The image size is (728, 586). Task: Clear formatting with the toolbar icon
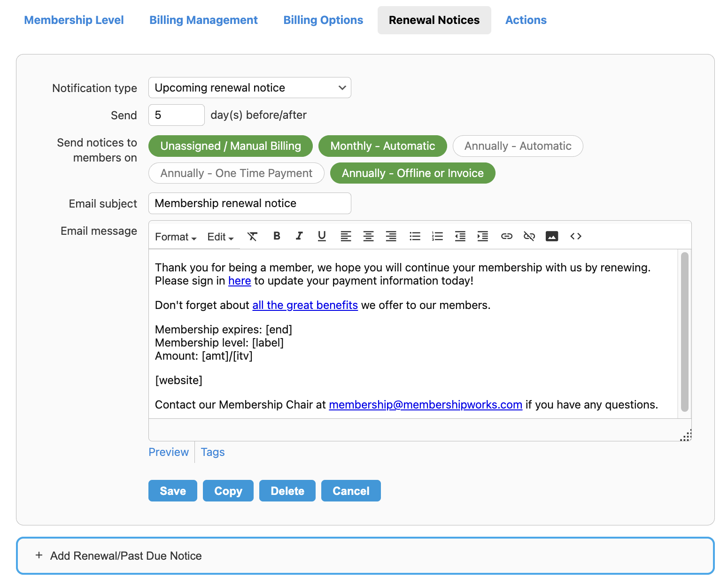[253, 236]
